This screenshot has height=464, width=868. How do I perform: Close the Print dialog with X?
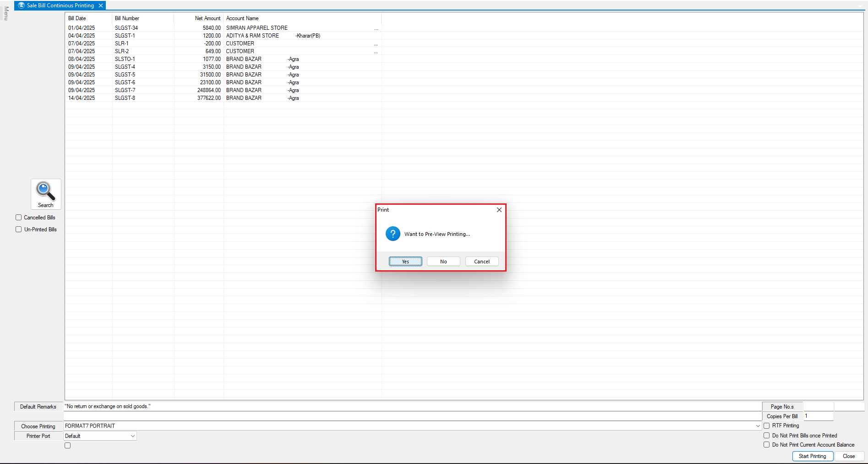click(x=499, y=210)
